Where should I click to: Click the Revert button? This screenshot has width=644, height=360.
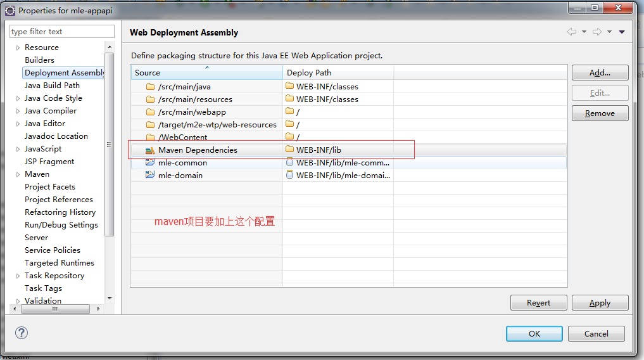[538, 303]
